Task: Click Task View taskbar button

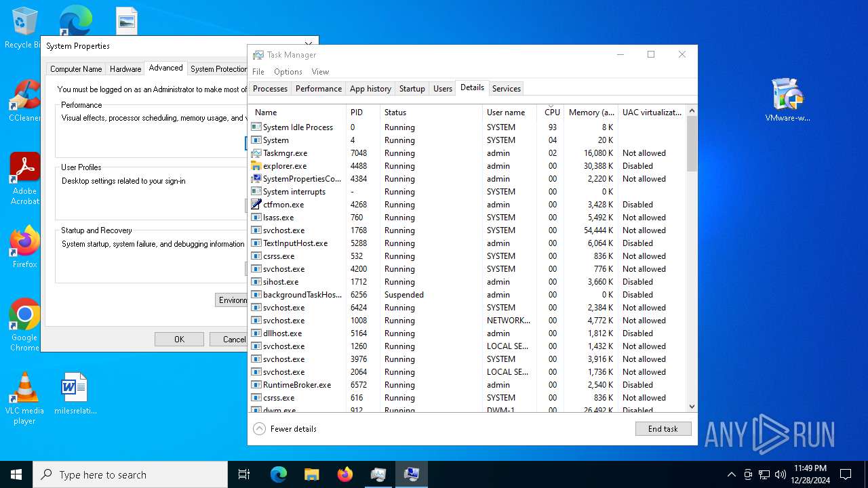Action: pos(244,474)
